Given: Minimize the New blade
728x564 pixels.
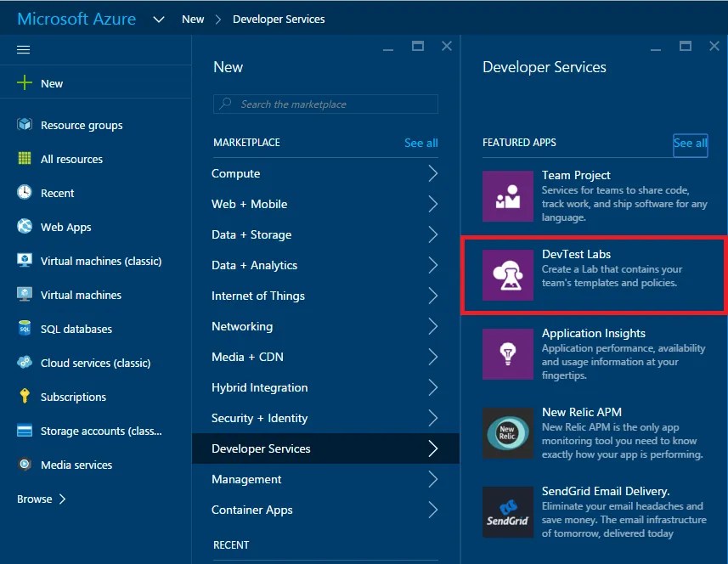Looking at the screenshot, I should (x=388, y=48).
